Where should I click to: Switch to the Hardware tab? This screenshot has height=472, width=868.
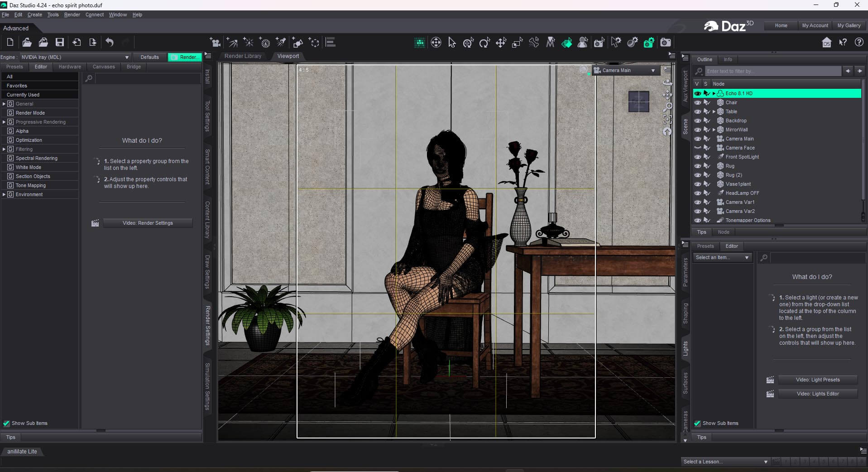(70, 67)
